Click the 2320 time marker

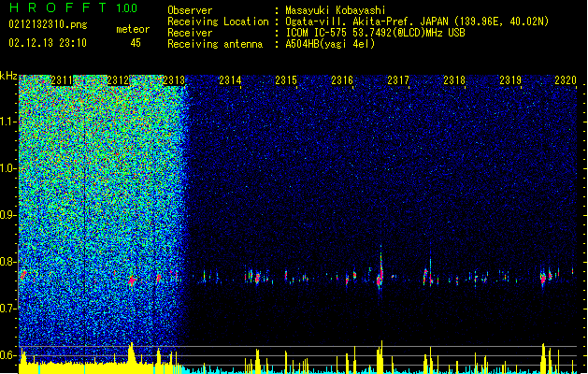[566, 80]
